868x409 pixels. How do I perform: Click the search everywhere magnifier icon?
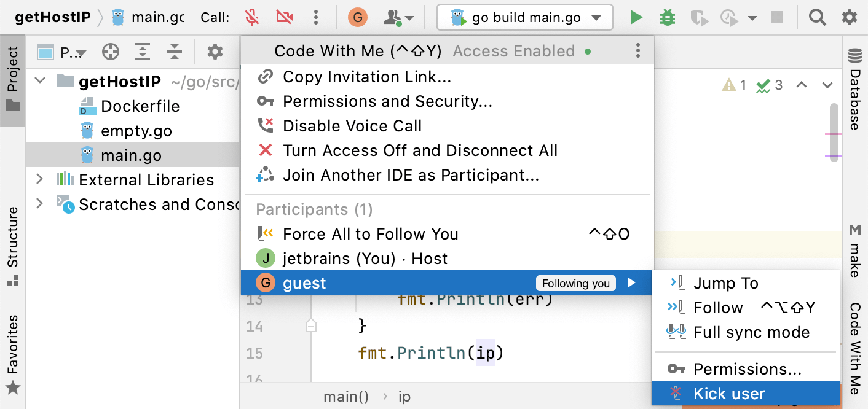click(817, 17)
